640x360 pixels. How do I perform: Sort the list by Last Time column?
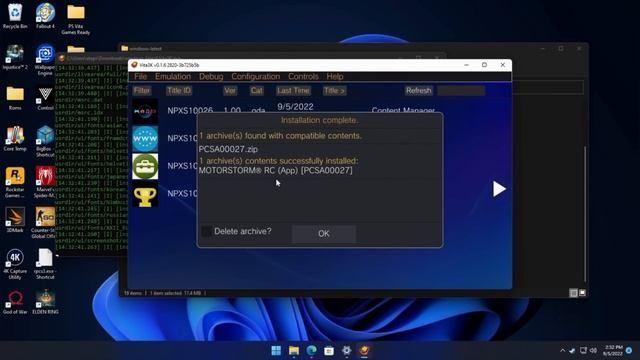pos(293,91)
